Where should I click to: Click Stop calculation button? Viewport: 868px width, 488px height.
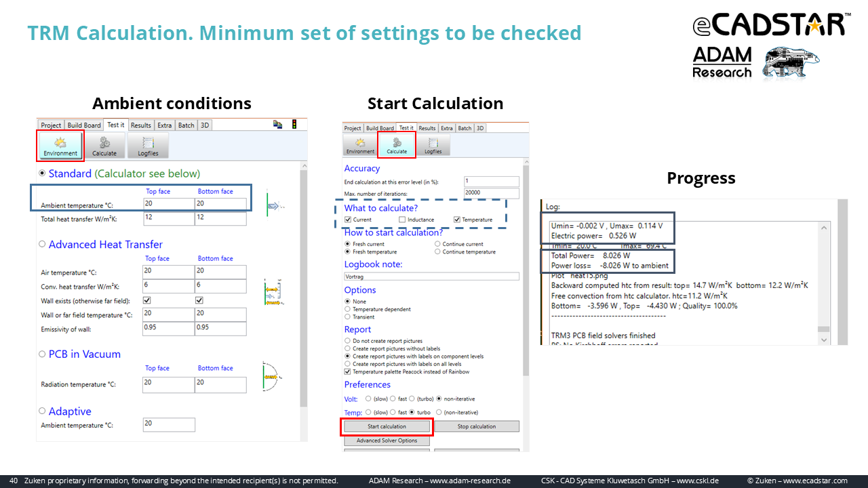(477, 426)
